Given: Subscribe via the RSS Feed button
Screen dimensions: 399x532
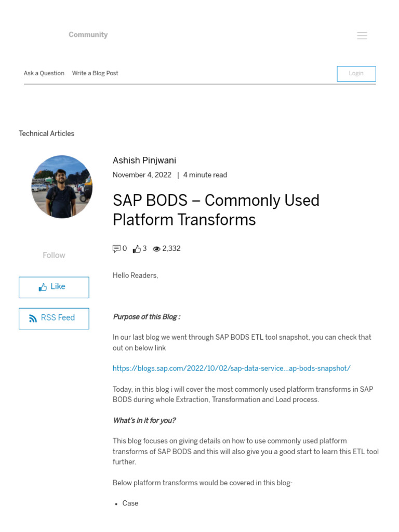Looking at the screenshot, I should tap(54, 318).
